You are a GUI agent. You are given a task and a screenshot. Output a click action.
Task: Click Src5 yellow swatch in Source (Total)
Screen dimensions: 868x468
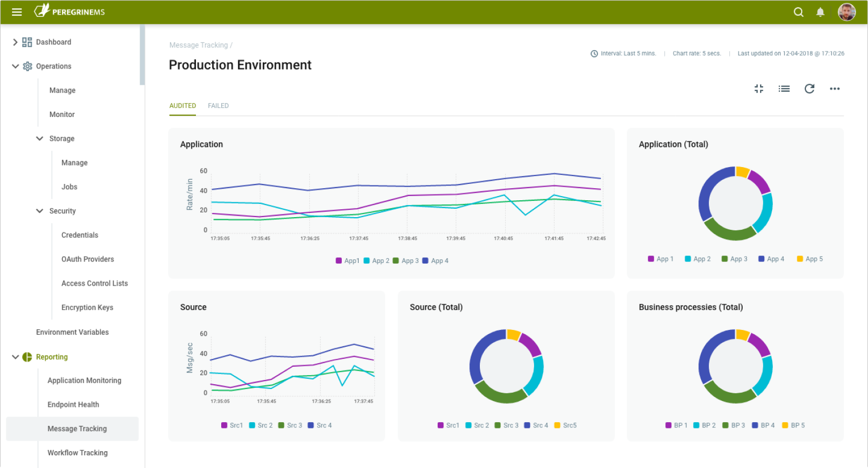point(557,425)
